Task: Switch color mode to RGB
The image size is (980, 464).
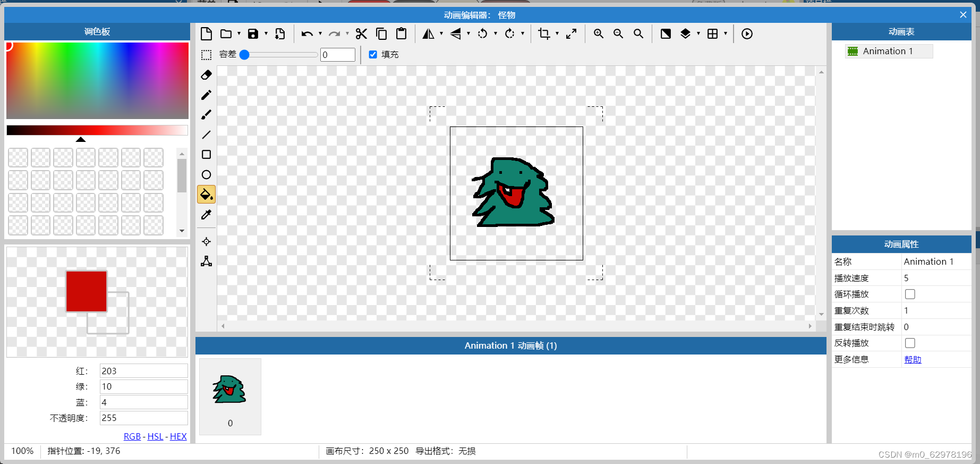Action: (132, 436)
